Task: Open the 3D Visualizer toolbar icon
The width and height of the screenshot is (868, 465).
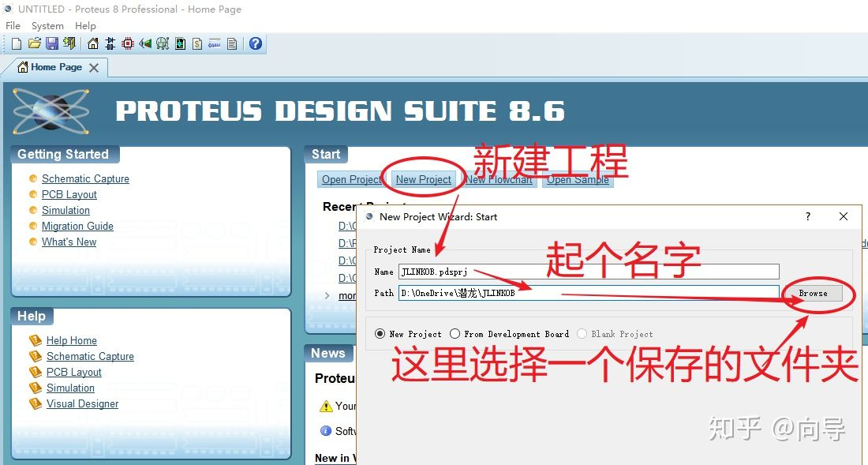Action: (x=145, y=43)
